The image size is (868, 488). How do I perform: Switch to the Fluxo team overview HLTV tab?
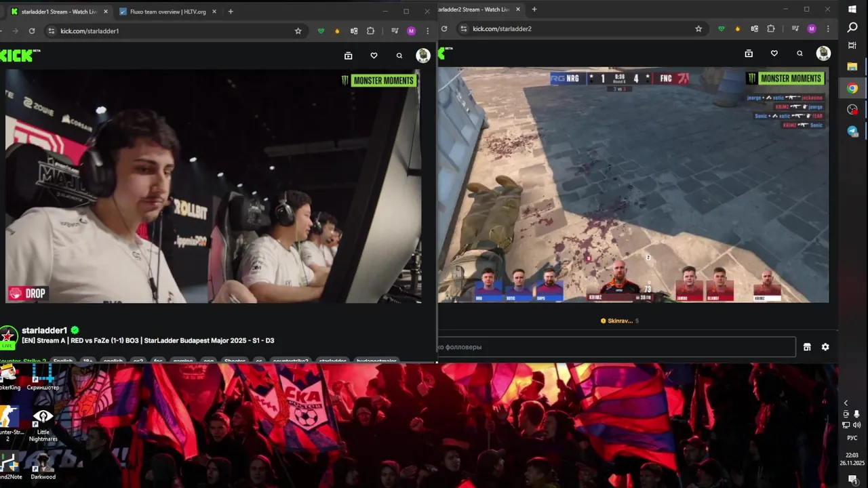pos(168,12)
